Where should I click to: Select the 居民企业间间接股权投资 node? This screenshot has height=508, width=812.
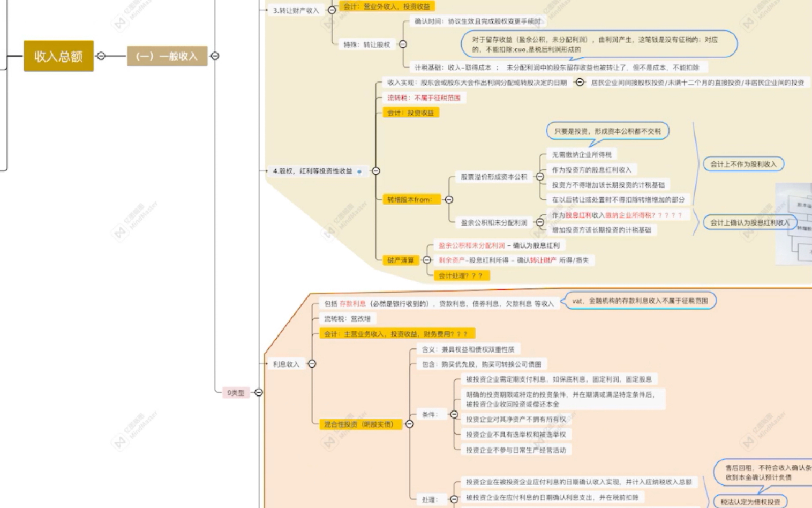[697, 83]
